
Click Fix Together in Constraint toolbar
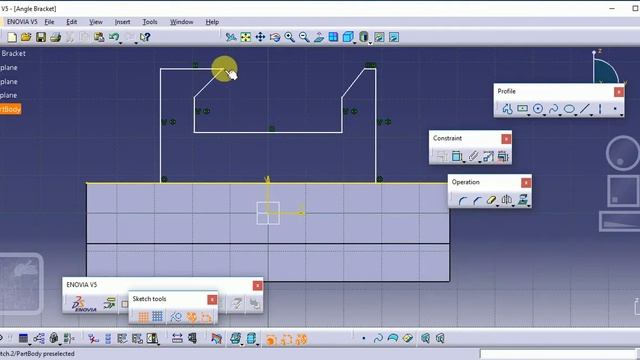(x=473, y=156)
